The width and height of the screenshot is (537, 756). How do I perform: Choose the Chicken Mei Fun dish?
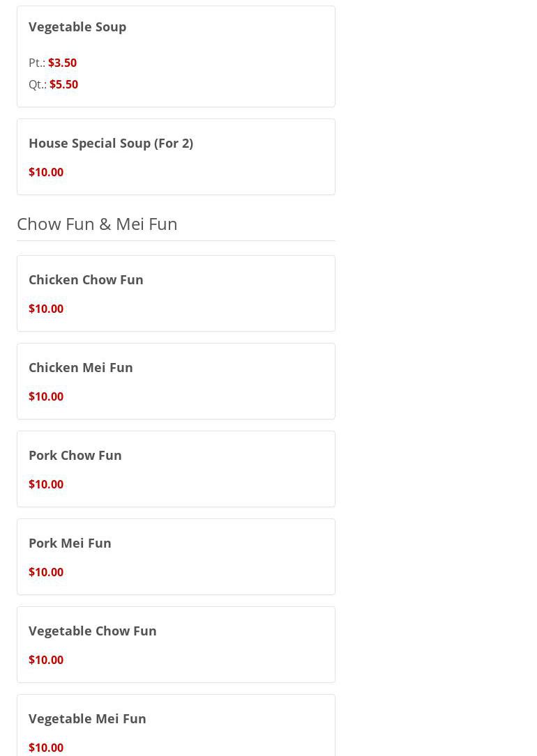(x=81, y=367)
